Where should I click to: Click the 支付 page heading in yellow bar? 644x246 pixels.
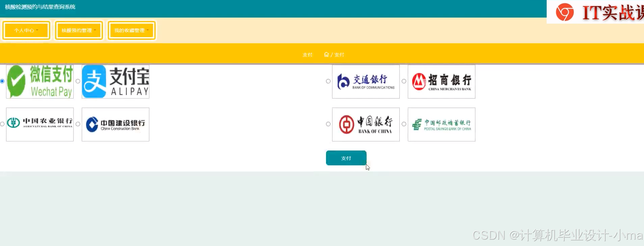307,55
